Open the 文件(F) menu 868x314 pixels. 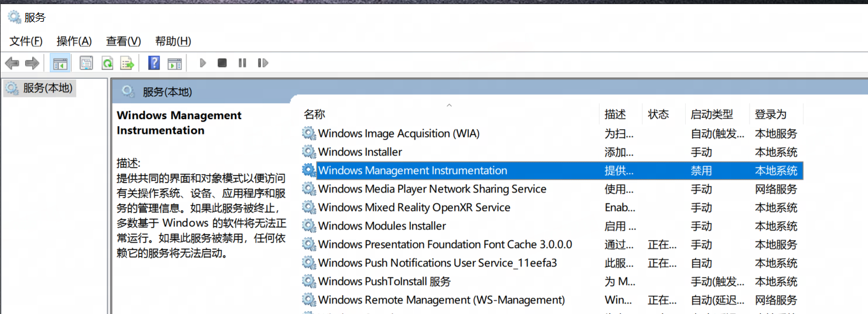[26, 41]
